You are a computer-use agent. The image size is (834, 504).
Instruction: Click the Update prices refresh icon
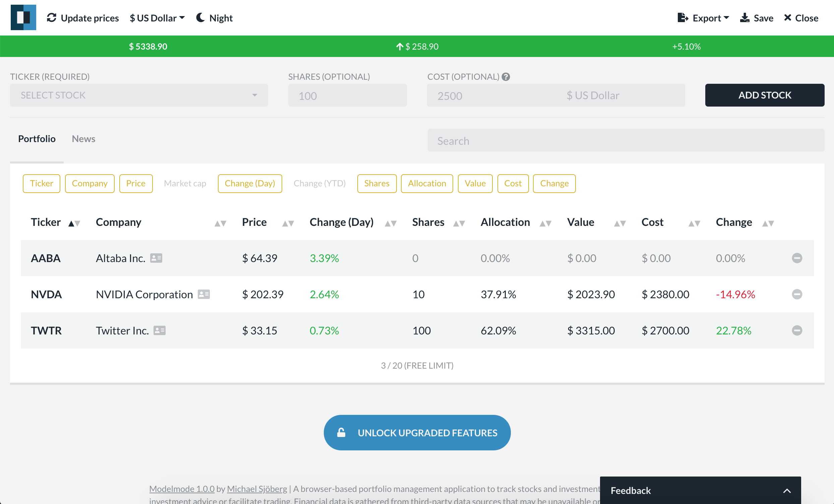coord(51,18)
